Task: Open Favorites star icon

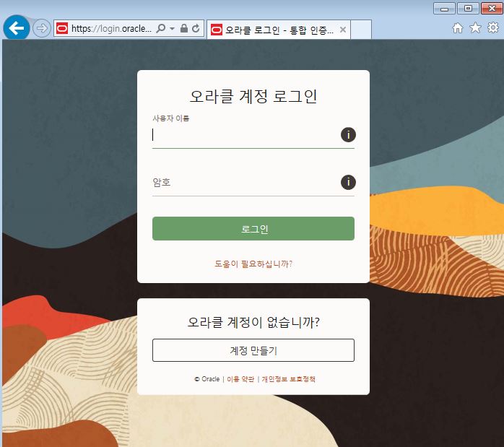Action: click(475, 28)
